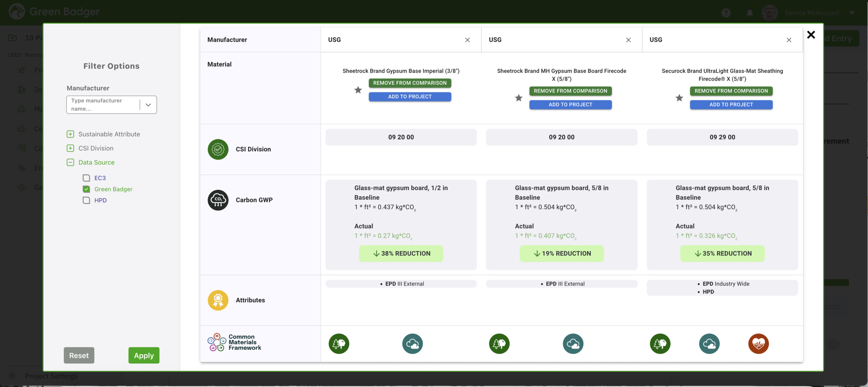Viewport: 868px width, 387px height.
Task: Click the second column's teal cloud icon
Action: tap(573, 344)
